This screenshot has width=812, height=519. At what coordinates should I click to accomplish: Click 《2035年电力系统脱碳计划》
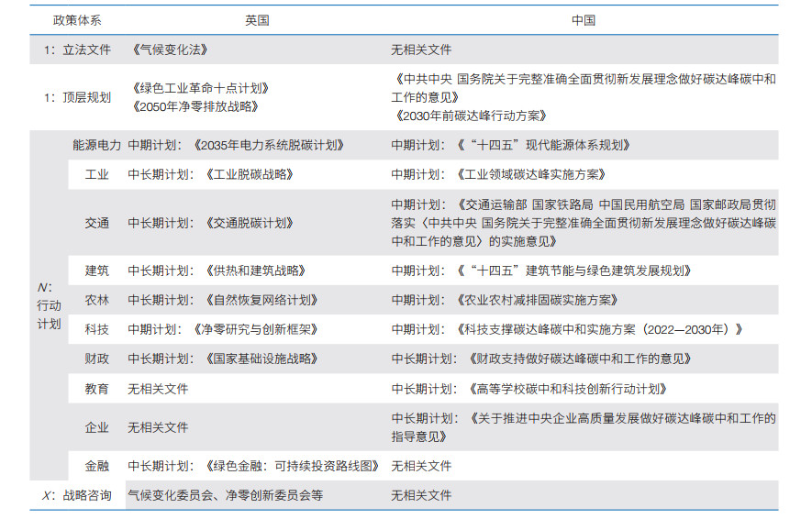pyautogui.click(x=268, y=145)
